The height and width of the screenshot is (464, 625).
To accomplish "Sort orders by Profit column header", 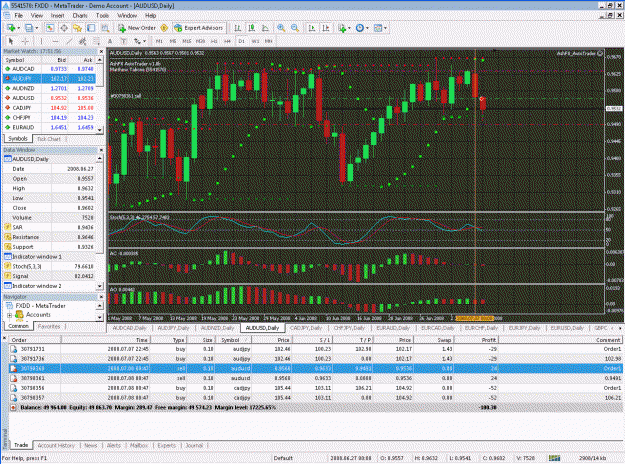I will click(476, 340).
